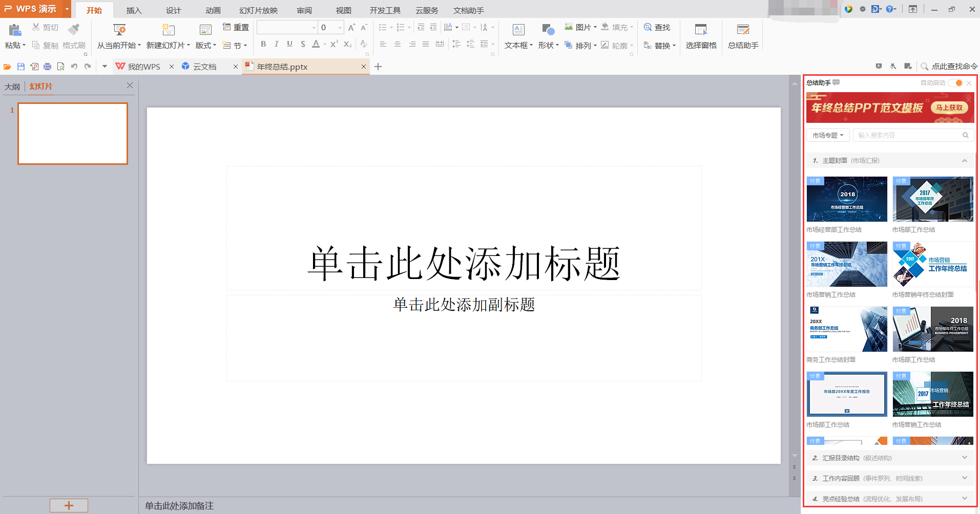Toggle italic formatting
The image size is (980, 514).
pos(277,44)
